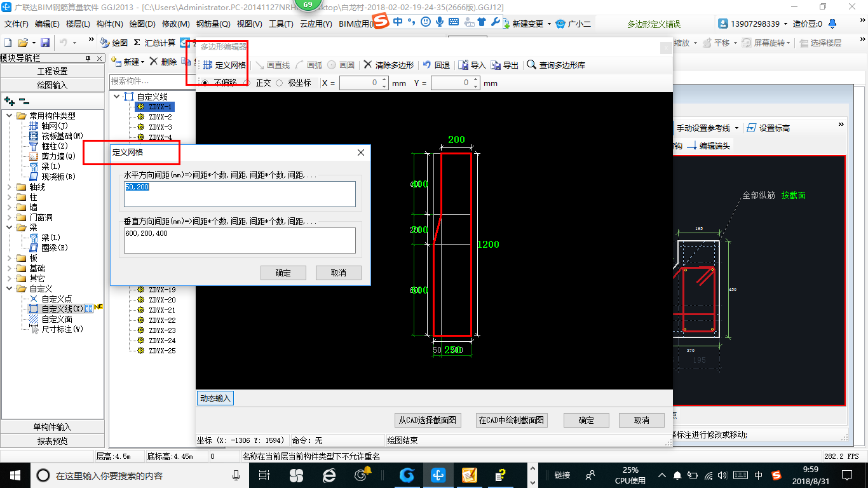Select the 画弧 arc tool
868x488 pixels.
click(x=309, y=65)
